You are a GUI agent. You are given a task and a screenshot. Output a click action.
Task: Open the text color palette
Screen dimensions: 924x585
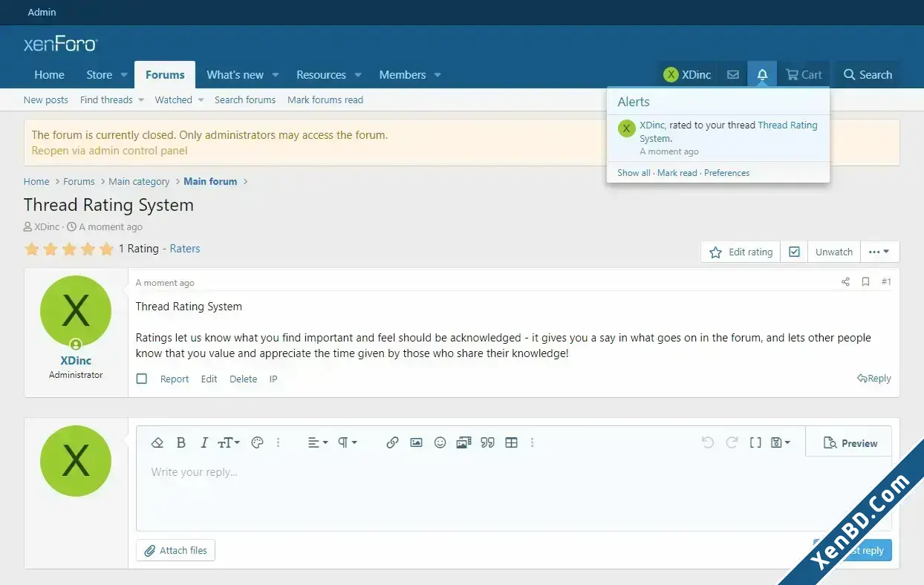pyautogui.click(x=258, y=442)
